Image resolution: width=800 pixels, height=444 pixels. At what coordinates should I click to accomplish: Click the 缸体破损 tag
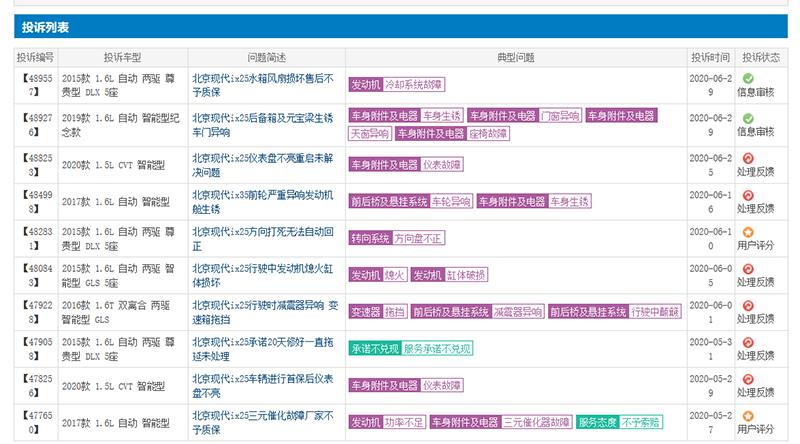pos(466,275)
